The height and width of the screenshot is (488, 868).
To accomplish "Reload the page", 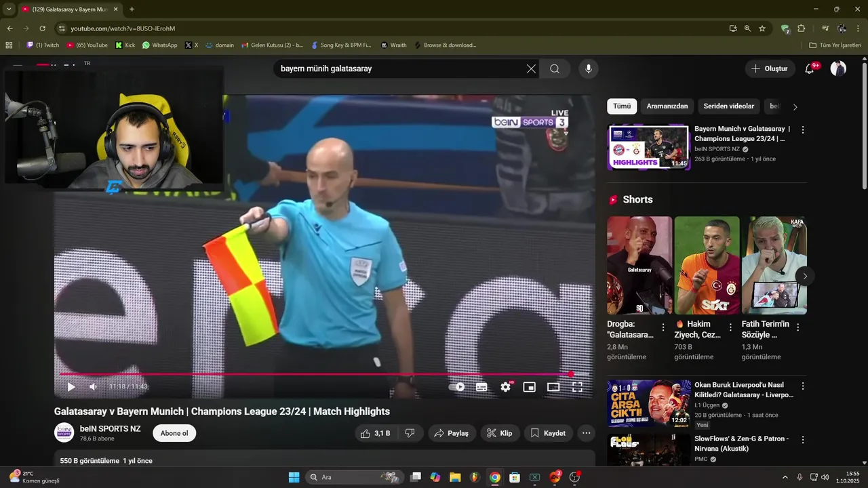I will click(x=42, y=28).
